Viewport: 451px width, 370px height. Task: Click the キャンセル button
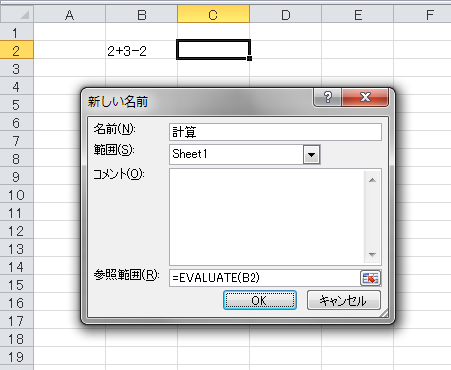(343, 300)
